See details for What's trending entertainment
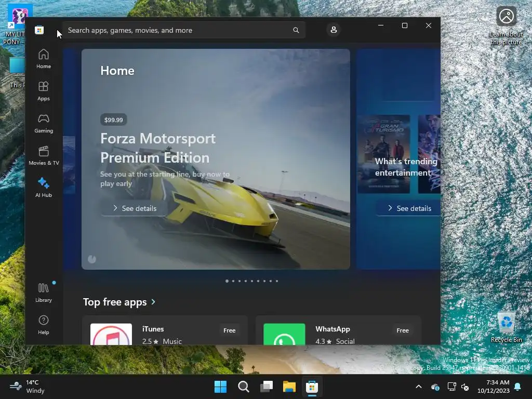The height and width of the screenshot is (399, 532). click(x=409, y=208)
